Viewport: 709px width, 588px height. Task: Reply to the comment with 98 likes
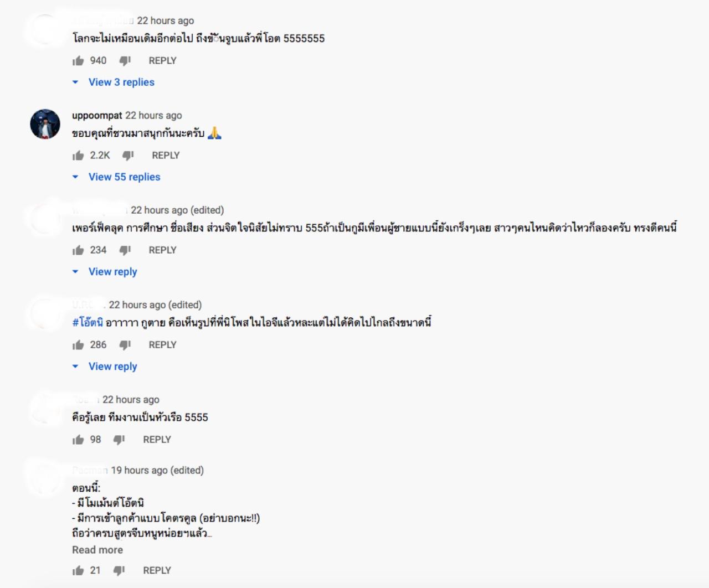157,440
